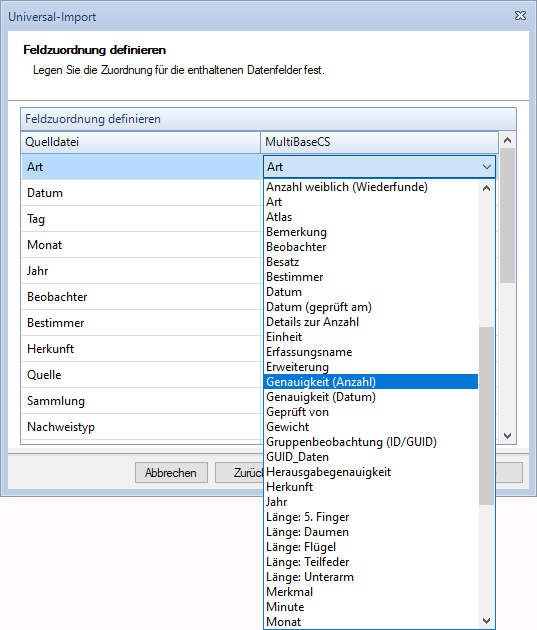The width and height of the screenshot is (537, 630).
Task: Click dropdown list scroll-down arrow
Action: point(486,621)
